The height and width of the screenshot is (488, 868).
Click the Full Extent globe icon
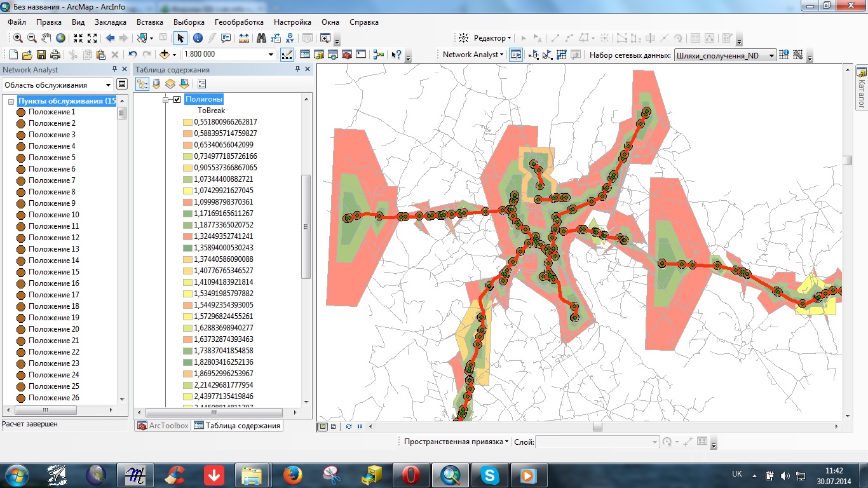61,38
